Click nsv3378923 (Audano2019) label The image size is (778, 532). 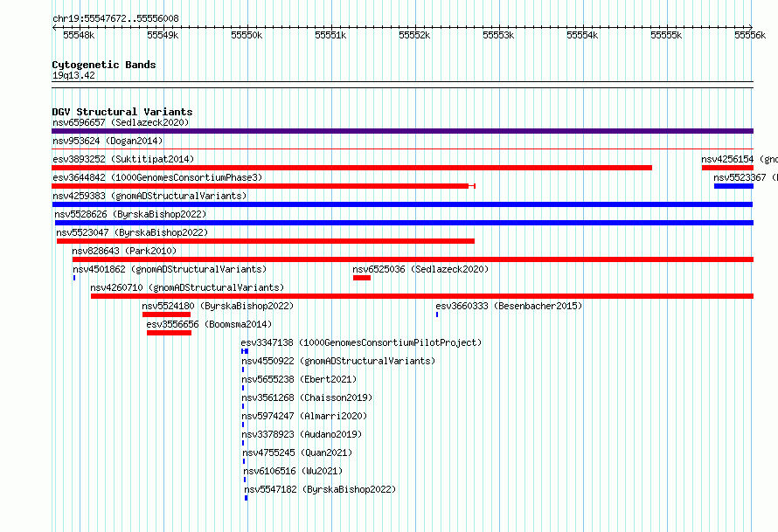pyautogui.click(x=302, y=434)
